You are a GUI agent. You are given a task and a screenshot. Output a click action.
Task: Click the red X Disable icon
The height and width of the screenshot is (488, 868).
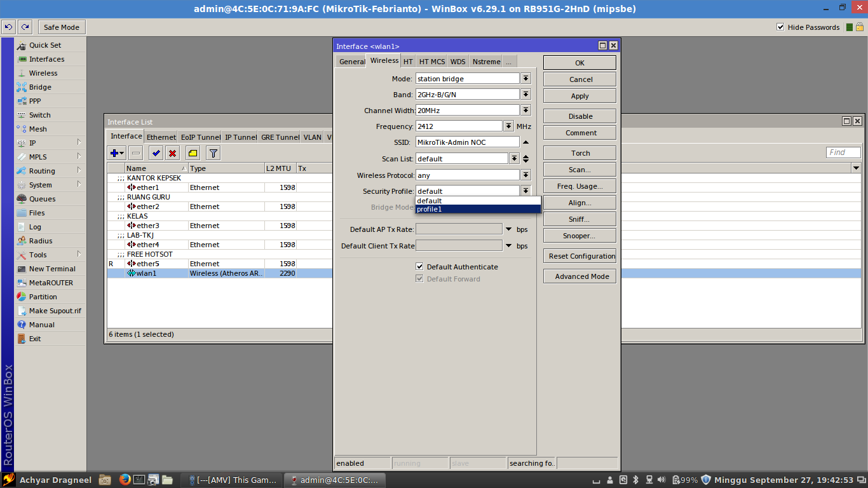[172, 153]
